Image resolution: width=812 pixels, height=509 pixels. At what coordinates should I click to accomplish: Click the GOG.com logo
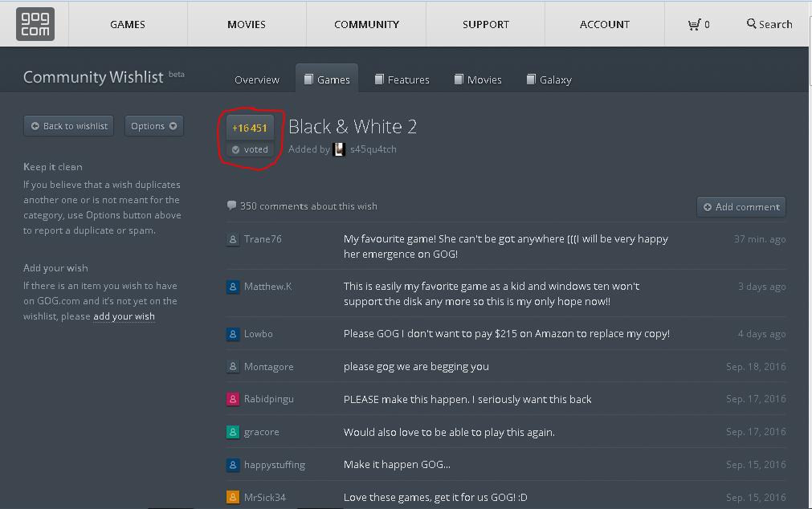(35, 24)
